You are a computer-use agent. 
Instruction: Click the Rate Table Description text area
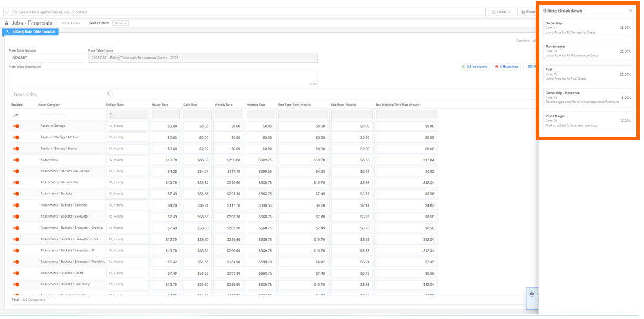164,78
